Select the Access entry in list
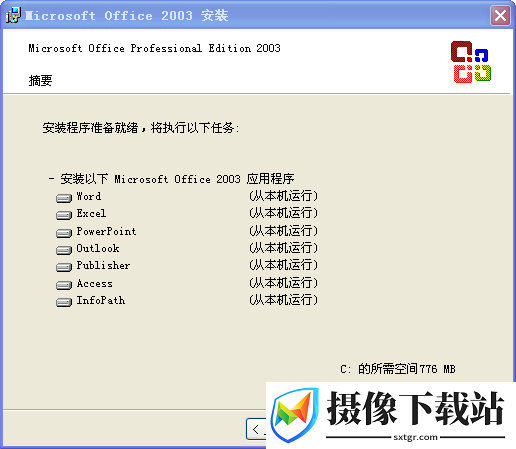The image size is (516, 449). coord(95,283)
